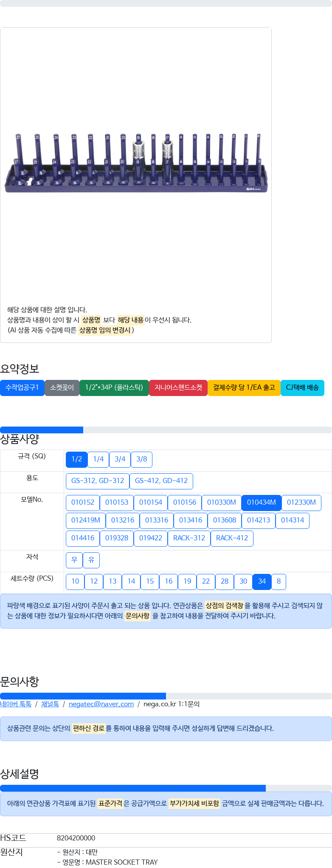Click the CJ택배 배송 tag
The width and height of the screenshot is (332, 868).
[302, 388]
